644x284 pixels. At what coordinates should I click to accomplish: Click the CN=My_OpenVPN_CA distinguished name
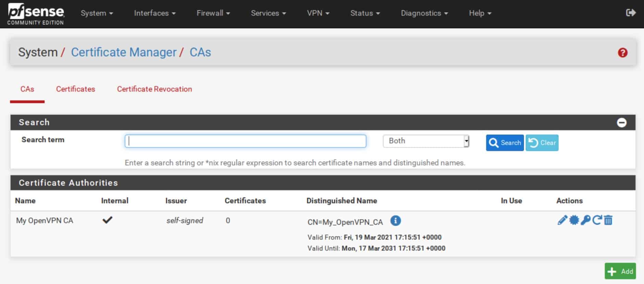345,222
